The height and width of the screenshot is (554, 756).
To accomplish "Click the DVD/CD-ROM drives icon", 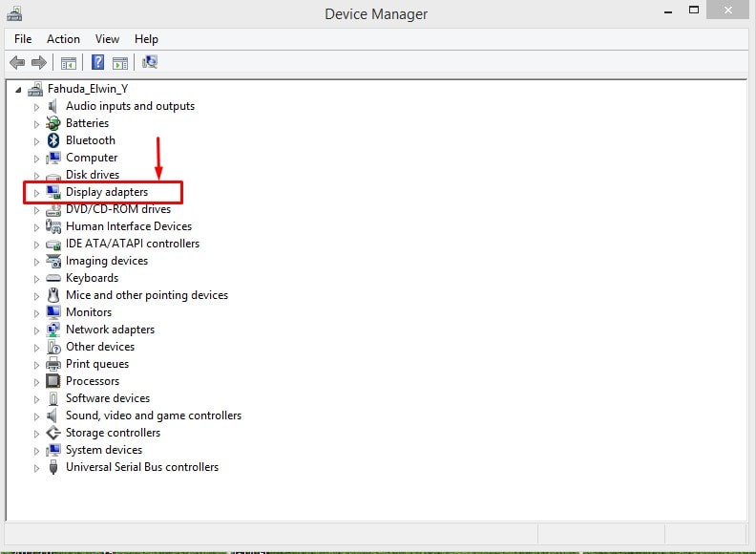I will [53, 209].
